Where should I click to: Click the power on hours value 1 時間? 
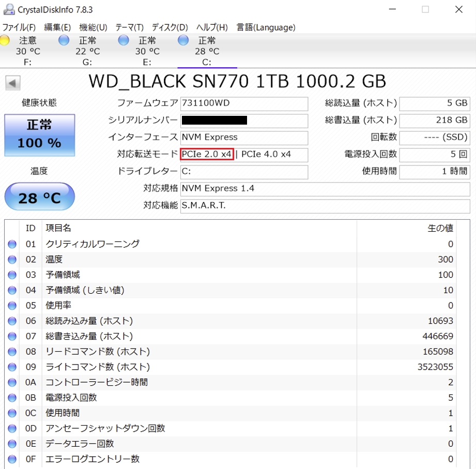coord(435,172)
